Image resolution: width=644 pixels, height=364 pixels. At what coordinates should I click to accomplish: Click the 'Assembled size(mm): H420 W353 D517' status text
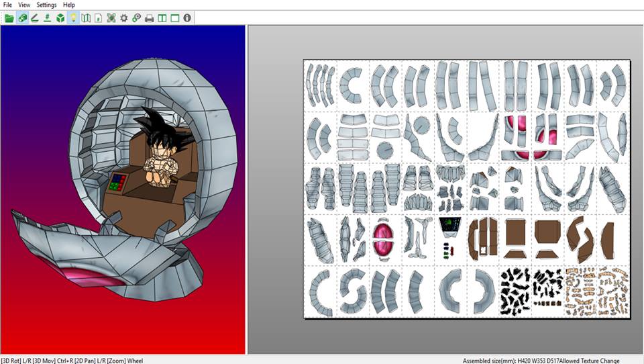[511, 361]
